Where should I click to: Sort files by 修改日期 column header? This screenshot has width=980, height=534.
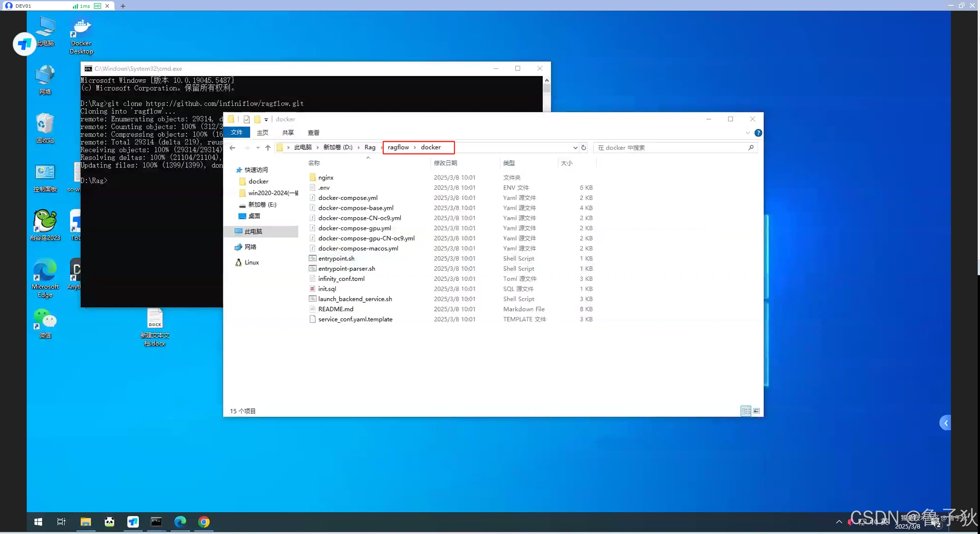coord(445,163)
